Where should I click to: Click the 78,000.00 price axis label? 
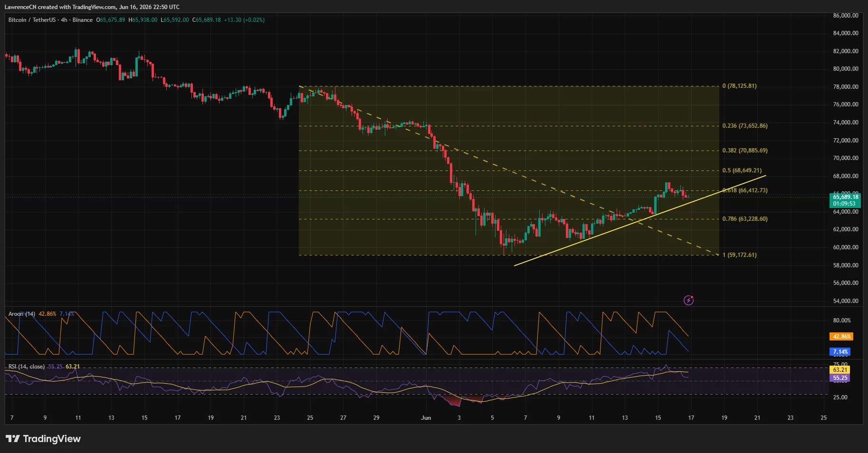[846, 87]
